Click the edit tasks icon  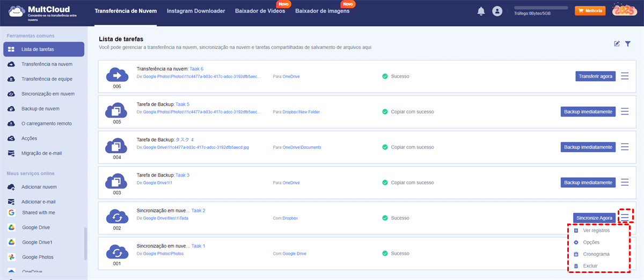(617, 44)
